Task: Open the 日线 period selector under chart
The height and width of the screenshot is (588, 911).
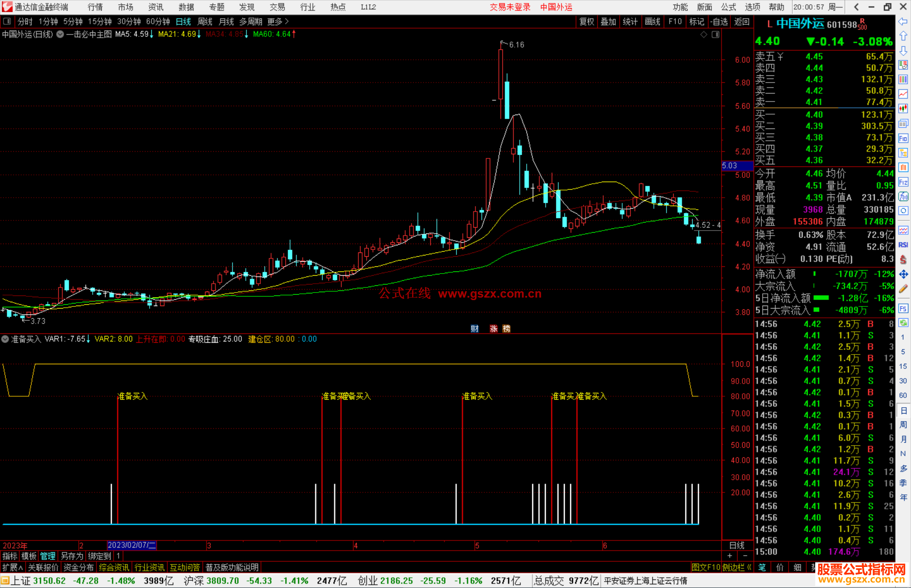Action: (x=737, y=545)
